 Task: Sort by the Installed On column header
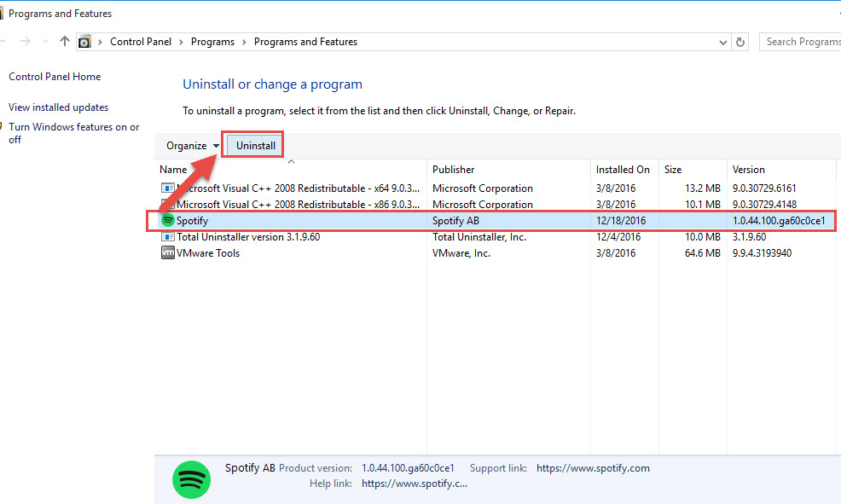624,170
